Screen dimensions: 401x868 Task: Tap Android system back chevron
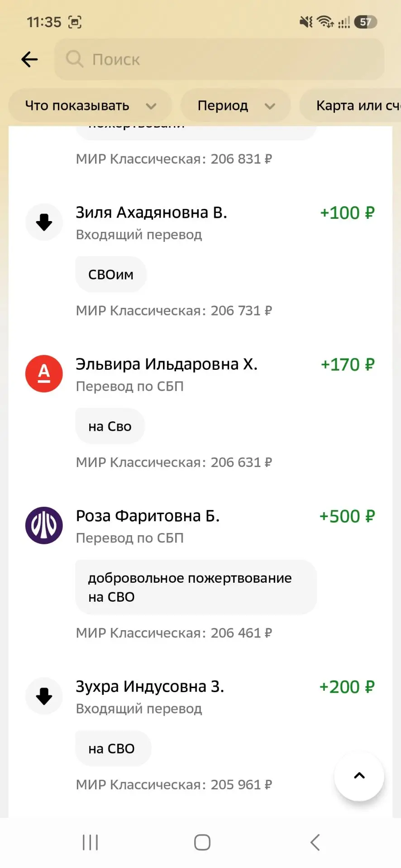315,843
